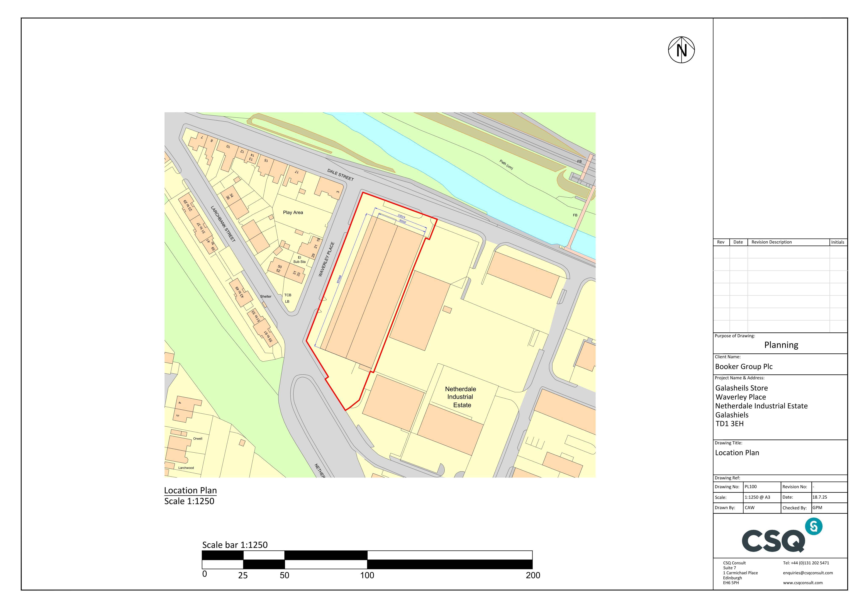Click the 'Netherdale Industrial Estate' map label

[x=460, y=397]
